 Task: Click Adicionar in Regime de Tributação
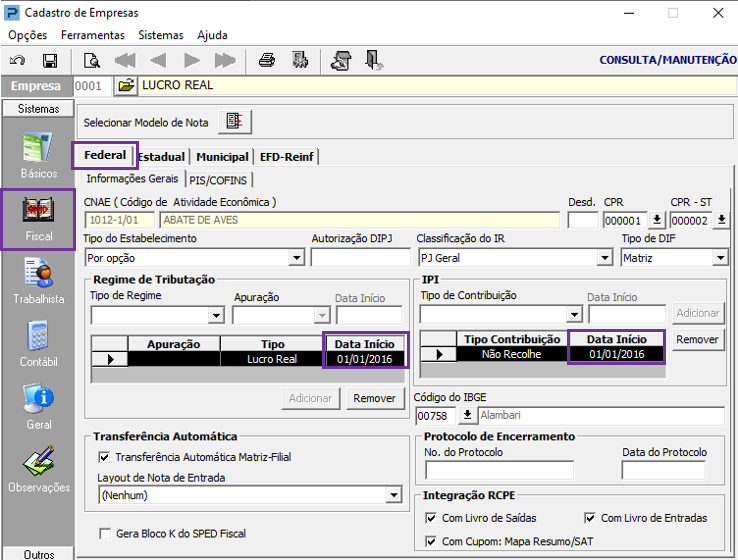(x=311, y=398)
